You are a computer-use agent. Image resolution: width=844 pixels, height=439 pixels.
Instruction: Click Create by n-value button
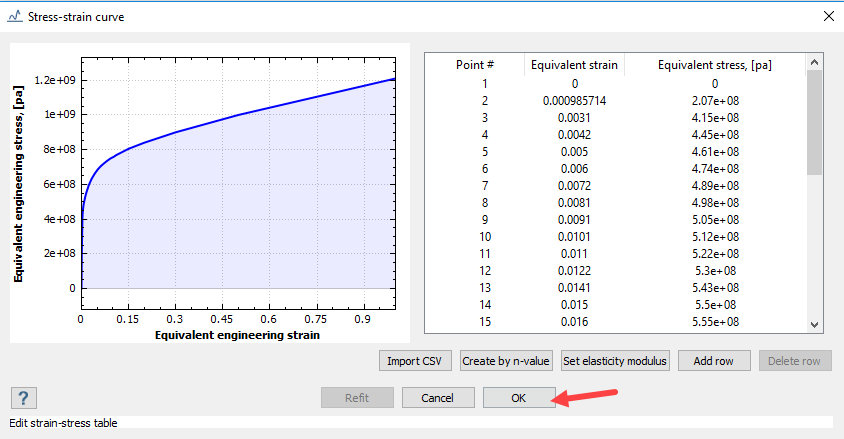[507, 361]
